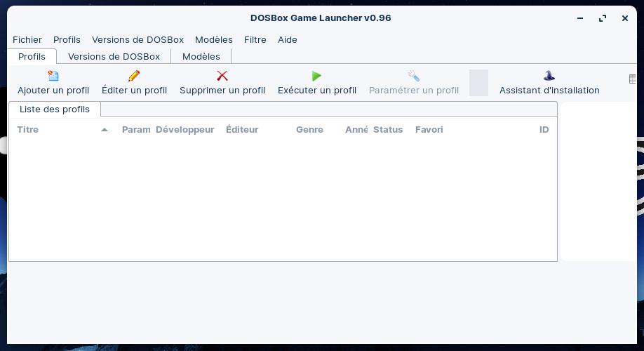Open the Filtre menu
This screenshot has width=644, height=351.
pos(255,40)
